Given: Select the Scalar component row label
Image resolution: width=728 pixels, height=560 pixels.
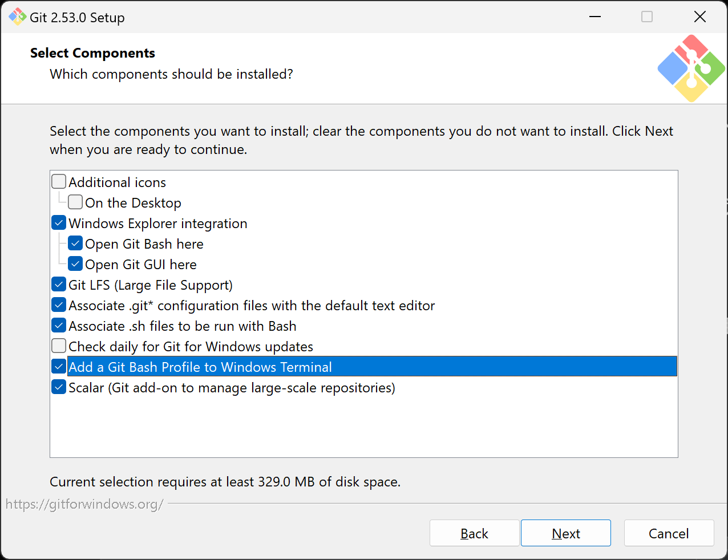Looking at the screenshot, I should (x=232, y=388).
